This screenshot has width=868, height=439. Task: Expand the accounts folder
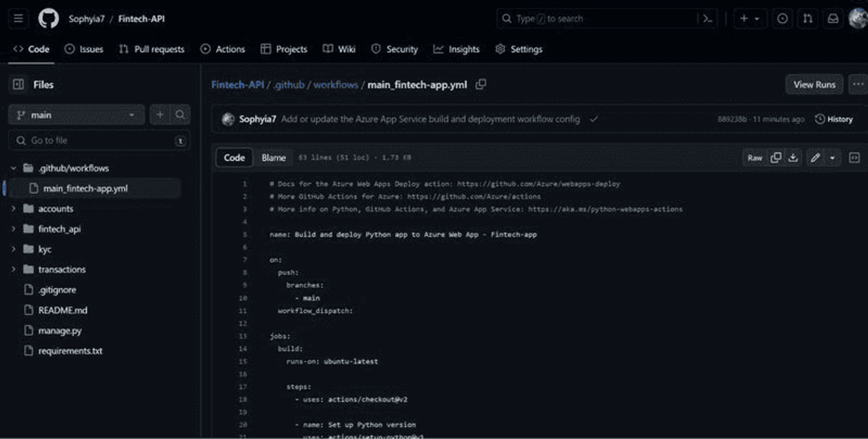point(13,209)
